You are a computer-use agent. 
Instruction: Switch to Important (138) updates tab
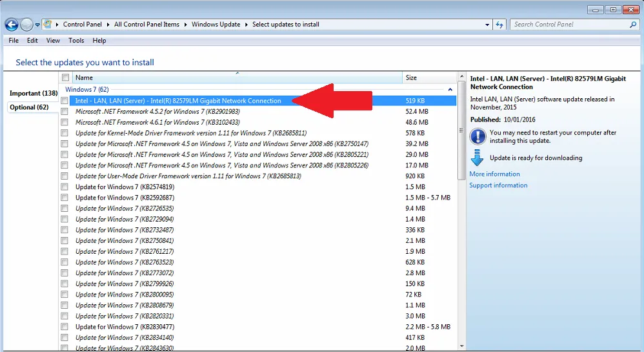[x=34, y=94]
